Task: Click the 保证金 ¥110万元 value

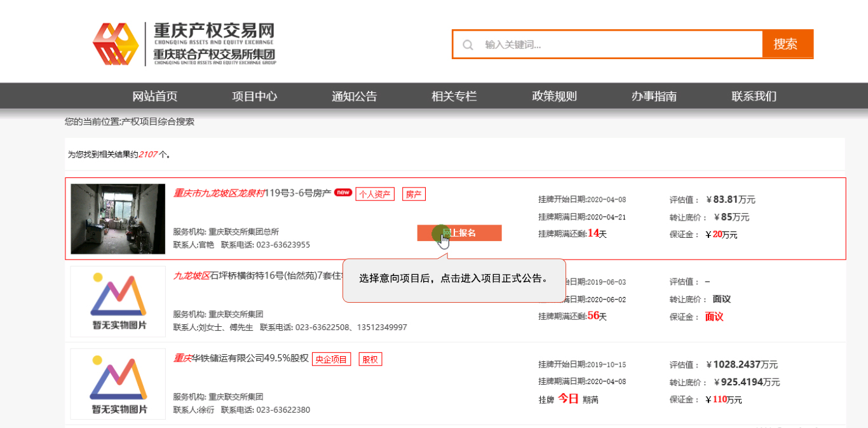Action: [724, 400]
